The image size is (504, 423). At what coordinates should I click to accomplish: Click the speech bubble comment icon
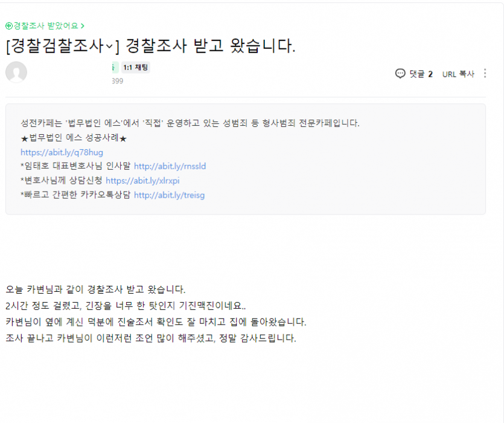pos(400,74)
